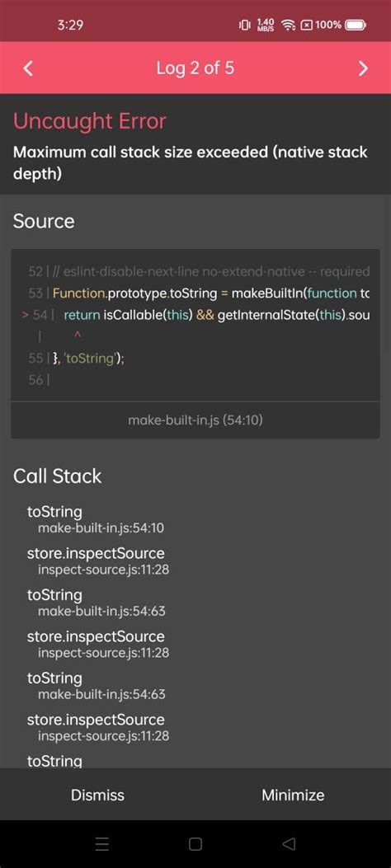The width and height of the screenshot is (391, 868).
Task: Select second store.inspectSource stack frame
Action: tap(97, 644)
